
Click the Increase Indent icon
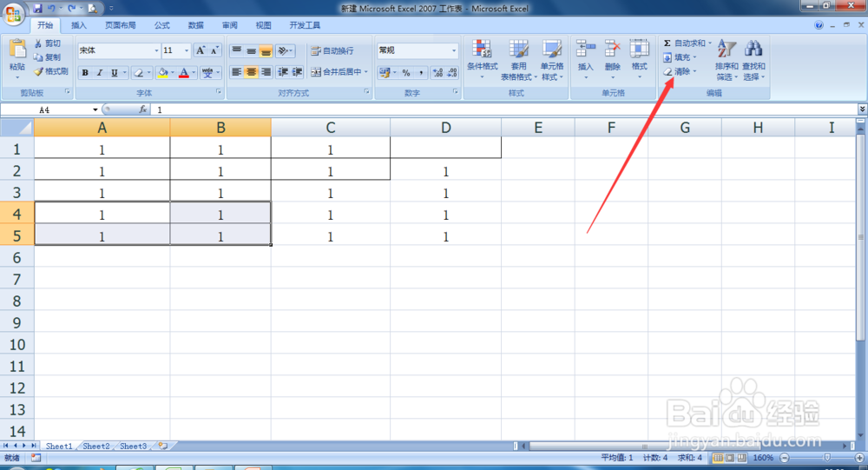[x=297, y=72]
